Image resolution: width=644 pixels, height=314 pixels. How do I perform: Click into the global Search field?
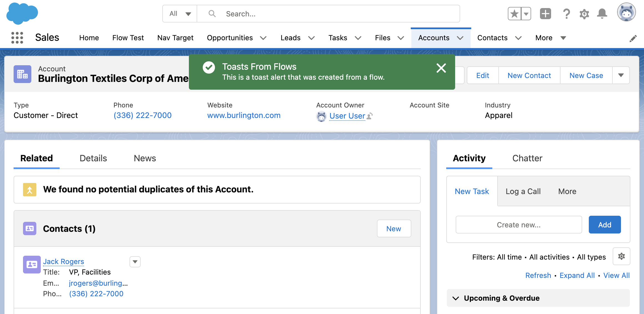[x=328, y=14]
